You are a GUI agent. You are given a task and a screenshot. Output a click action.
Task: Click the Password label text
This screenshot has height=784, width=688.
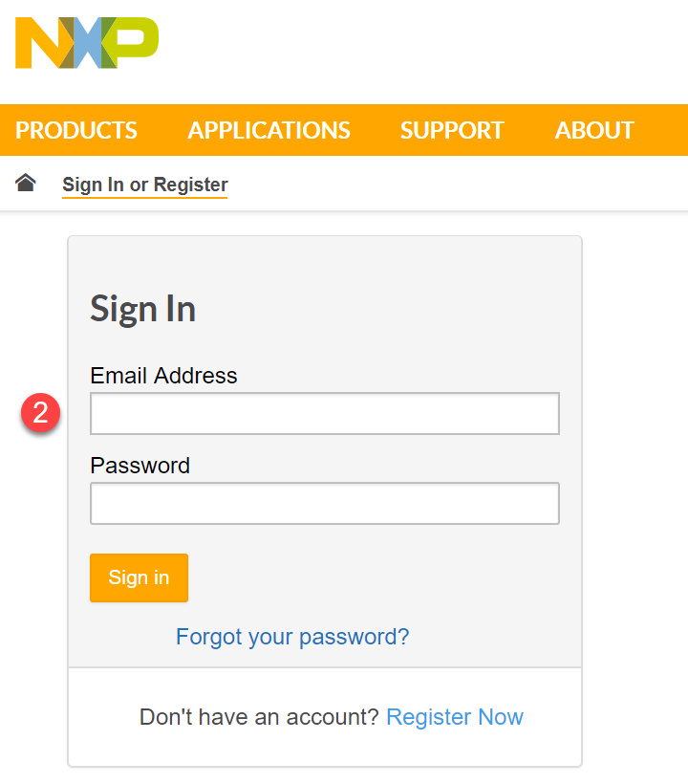coord(140,466)
